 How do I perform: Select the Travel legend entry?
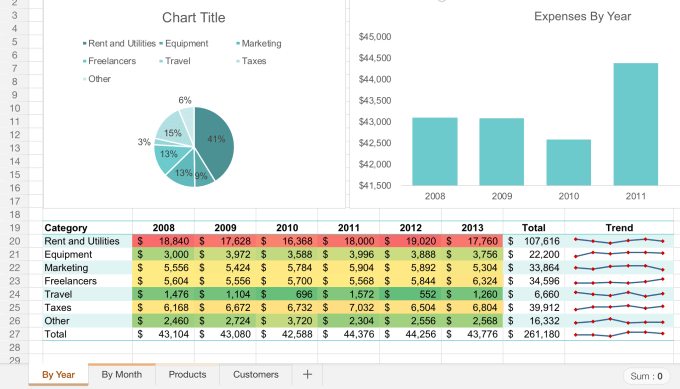point(175,61)
